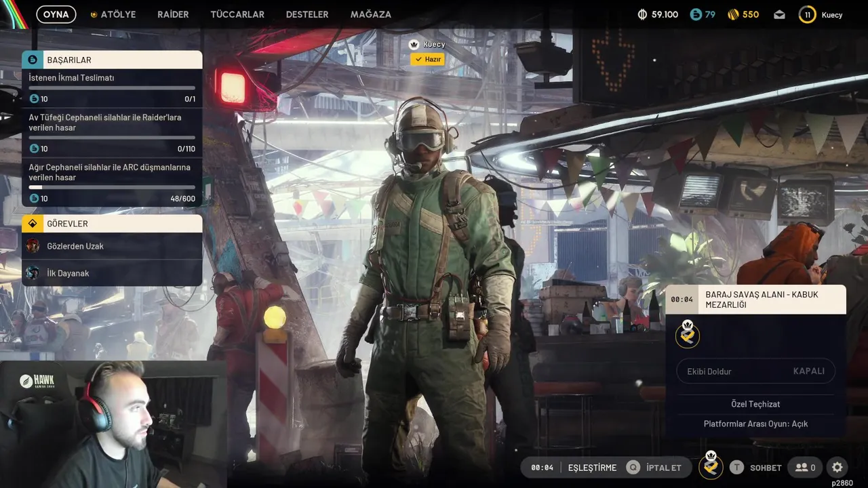
Task: Click the İlk Dayanak quest portrait icon
Action: click(33, 273)
